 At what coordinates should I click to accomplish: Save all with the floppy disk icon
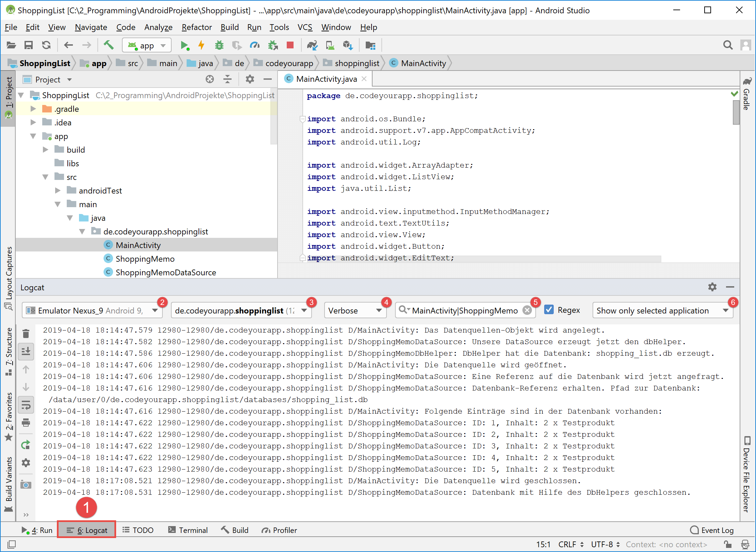coord(29,45)
